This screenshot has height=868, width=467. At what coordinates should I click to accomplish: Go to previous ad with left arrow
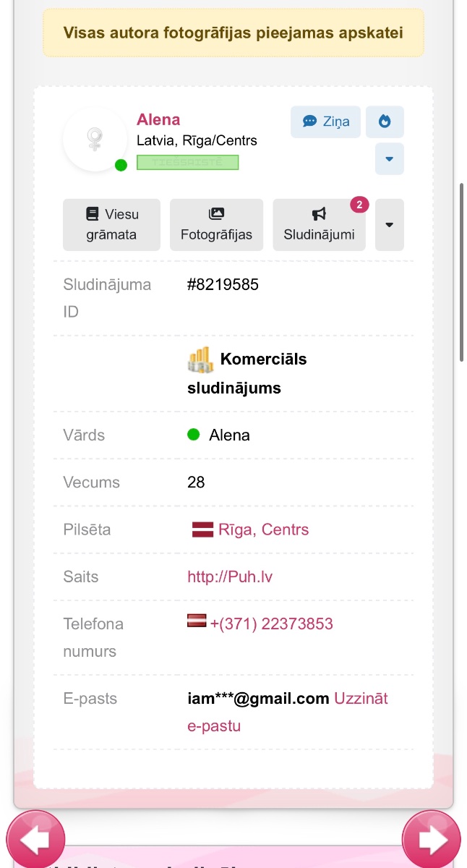(35, 840)
